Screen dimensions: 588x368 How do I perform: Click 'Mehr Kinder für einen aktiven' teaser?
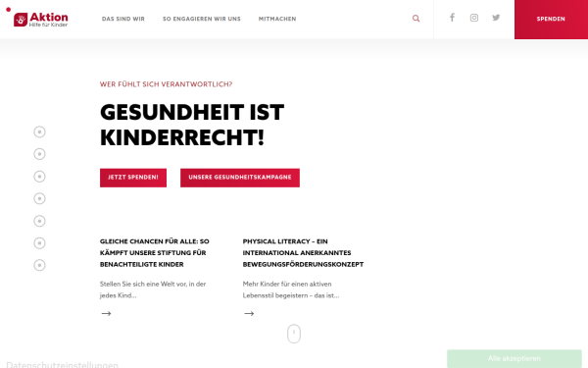click(291, 289)
